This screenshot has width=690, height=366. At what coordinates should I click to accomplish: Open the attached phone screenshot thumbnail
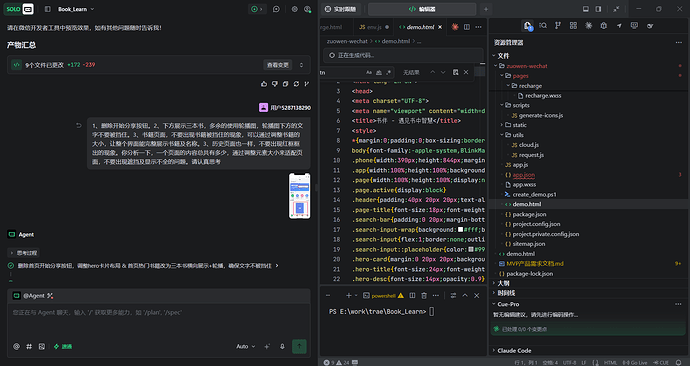[x=299, y=196]
